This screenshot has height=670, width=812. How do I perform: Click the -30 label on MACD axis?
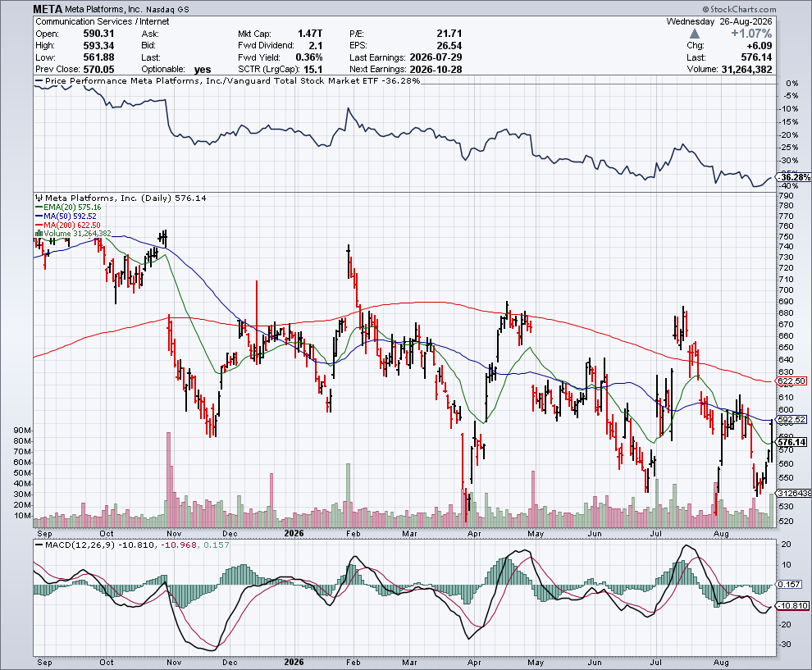click(786, 644)
